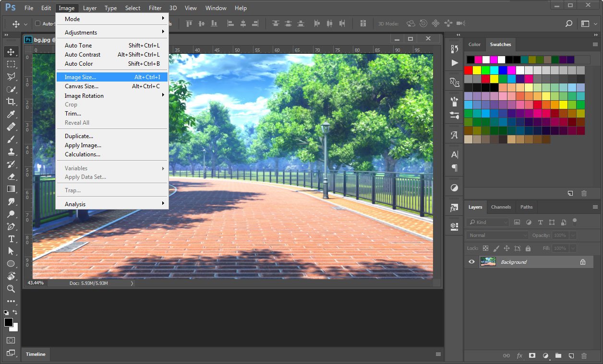Select the Zoom tool in the toolbox
603x364 pixels.
click(11, 289)
